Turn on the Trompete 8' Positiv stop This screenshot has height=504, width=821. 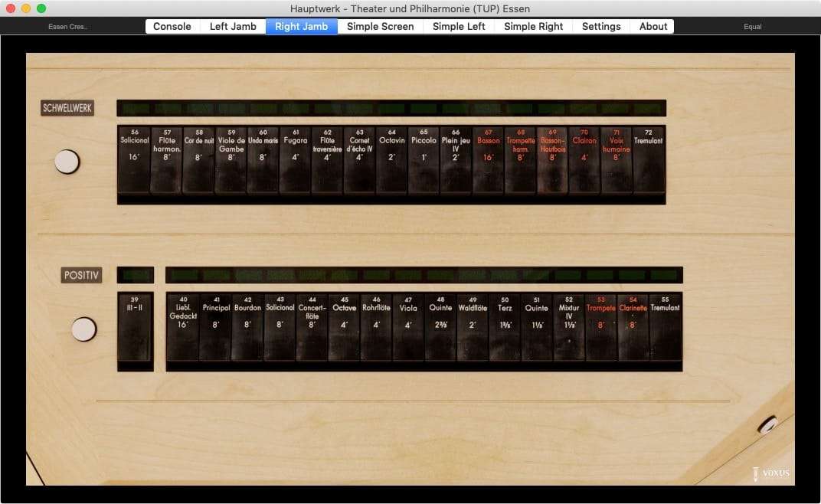pyautogui.click(x=600, y=328)
